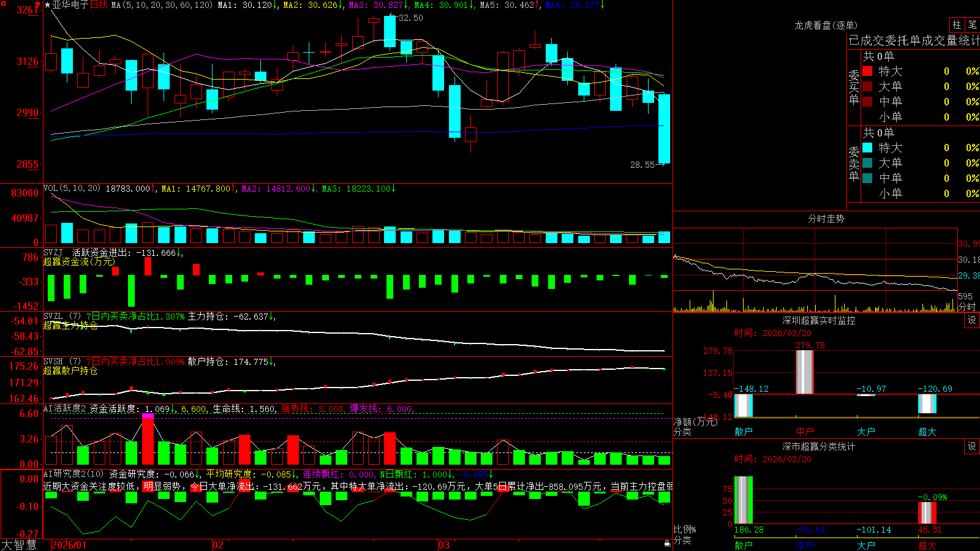Click the teal 大单 sell-order swatch

[867, 163]
